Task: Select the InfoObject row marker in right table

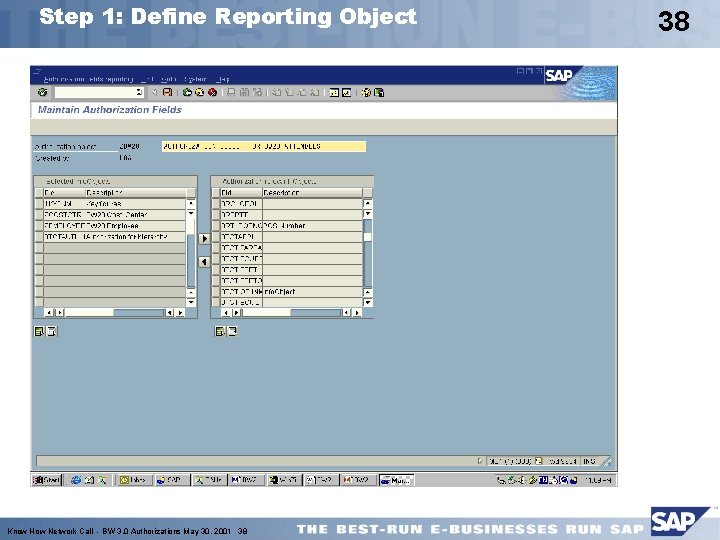Action: point(216,292)
